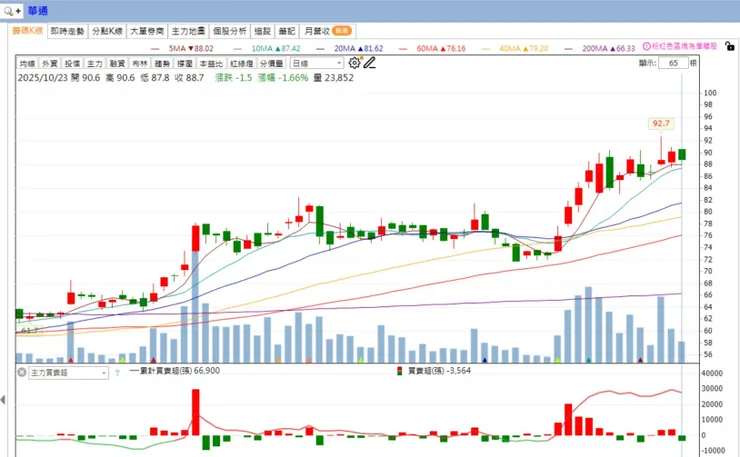Click the 92.7 high price label
Viewport: 740px width, 457px height.
(661, 123)
